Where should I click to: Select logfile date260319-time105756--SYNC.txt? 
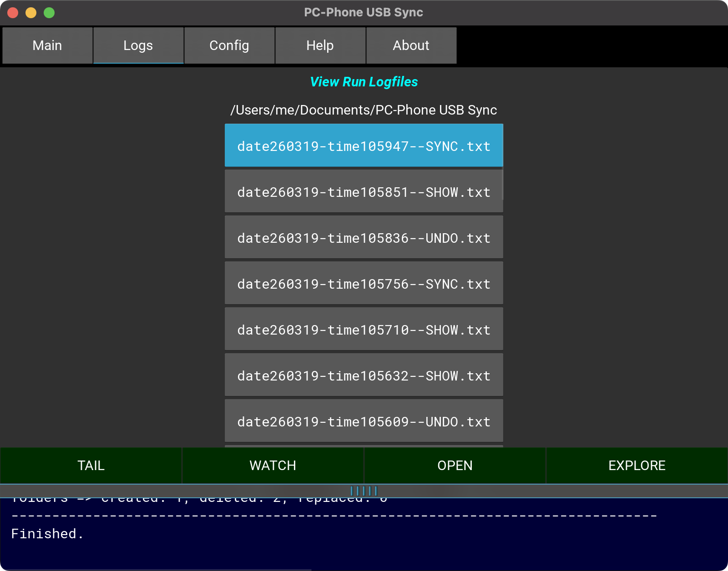pos(364,284)
